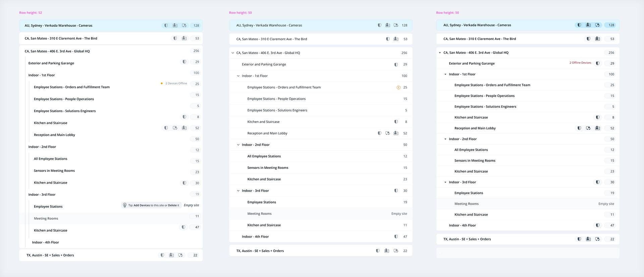Click count badge 256 in left panel
644x277 pixels.
click(x=196, y=51)
